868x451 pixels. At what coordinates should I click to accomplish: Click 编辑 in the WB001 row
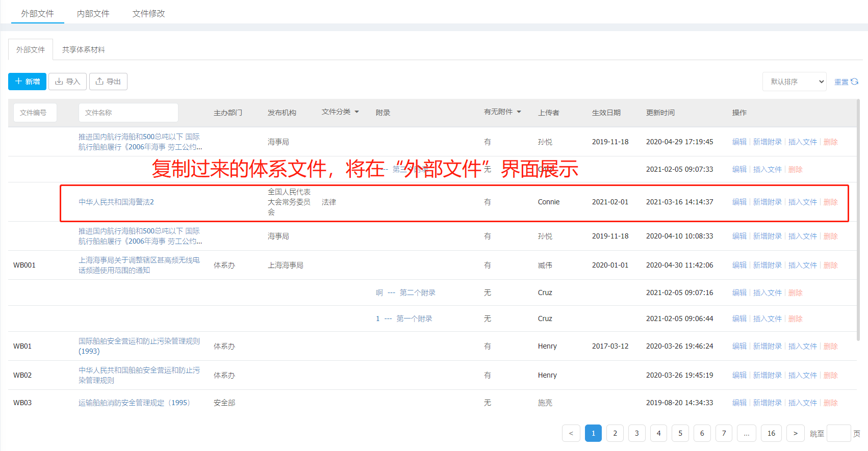(x=739, y=265)
